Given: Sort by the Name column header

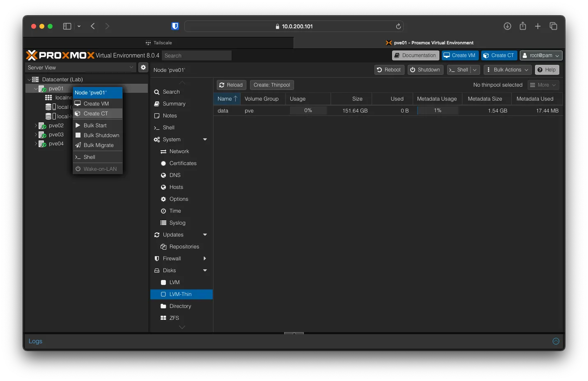Looking at the screenshot, I should pos(227,99).
